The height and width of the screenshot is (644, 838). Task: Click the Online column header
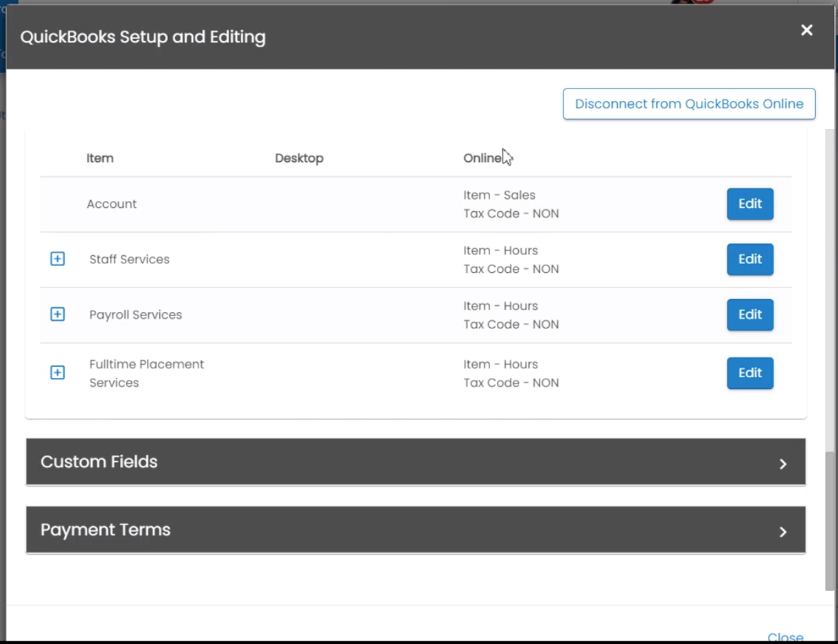[482, 158]
